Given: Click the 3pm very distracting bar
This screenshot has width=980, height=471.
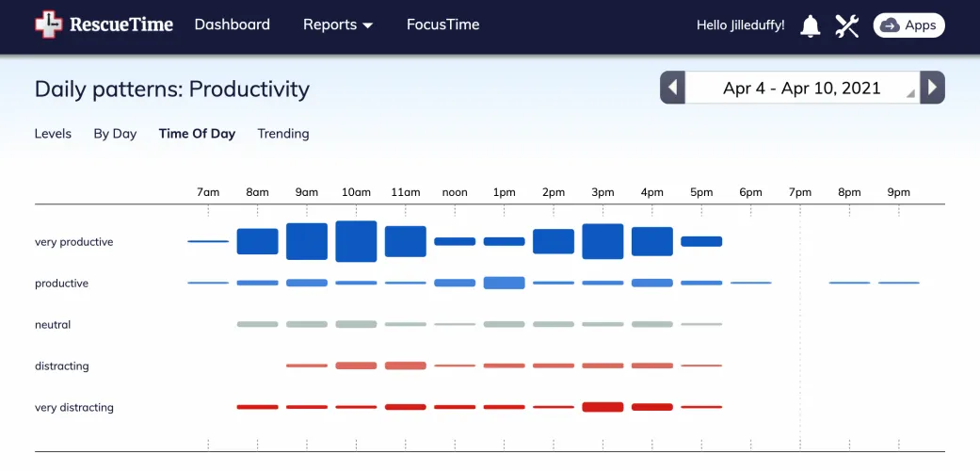Looking at the screenshot, I should coord(602,407).
